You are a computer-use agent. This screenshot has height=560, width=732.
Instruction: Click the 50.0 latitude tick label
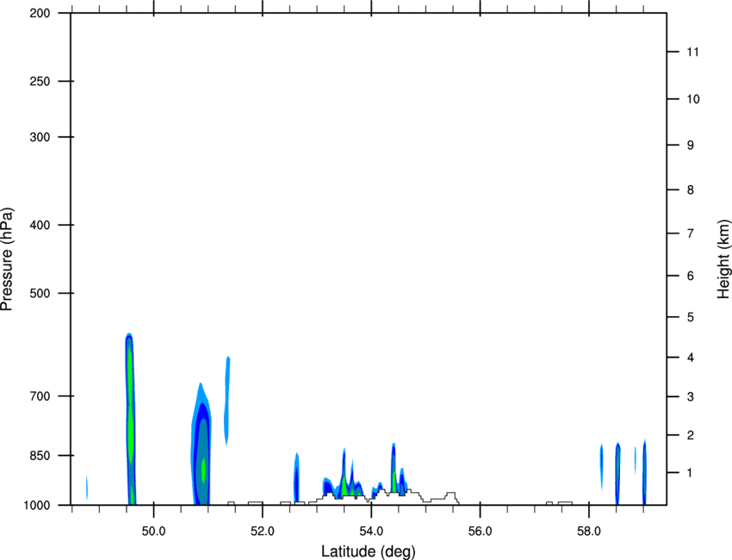153,532
